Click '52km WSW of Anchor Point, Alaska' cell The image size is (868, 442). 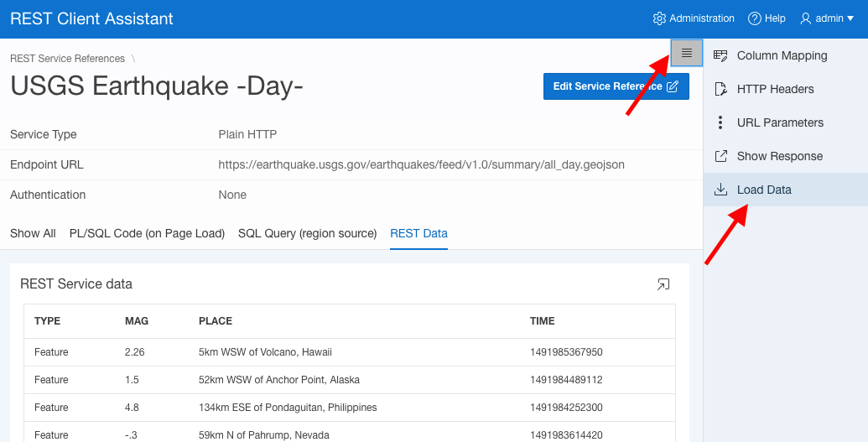pos(279,380)
